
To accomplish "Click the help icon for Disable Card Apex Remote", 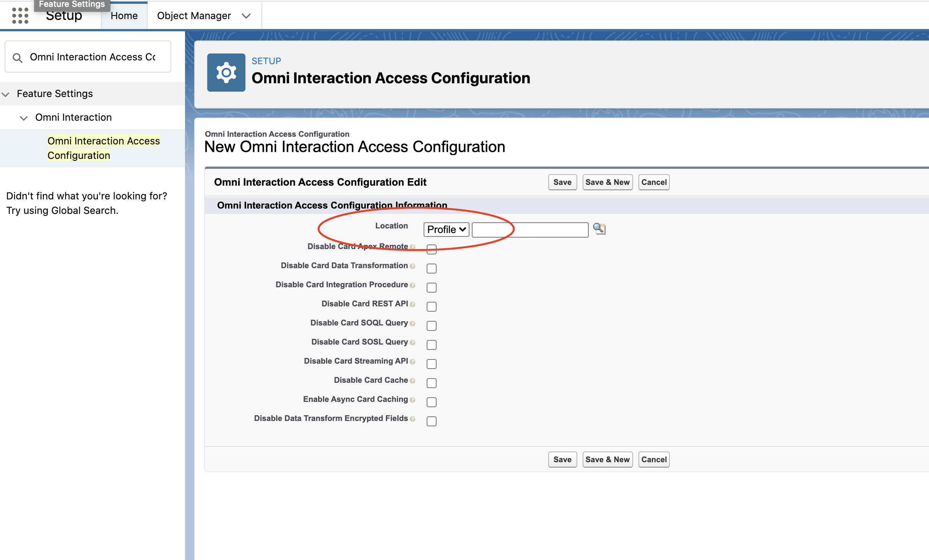I will tap(413, 247).
